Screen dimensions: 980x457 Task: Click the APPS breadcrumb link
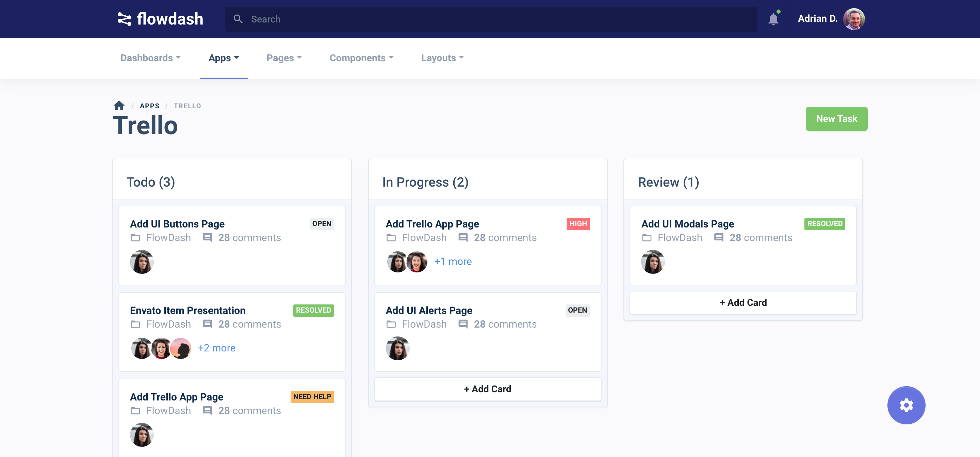coord(149,106)
